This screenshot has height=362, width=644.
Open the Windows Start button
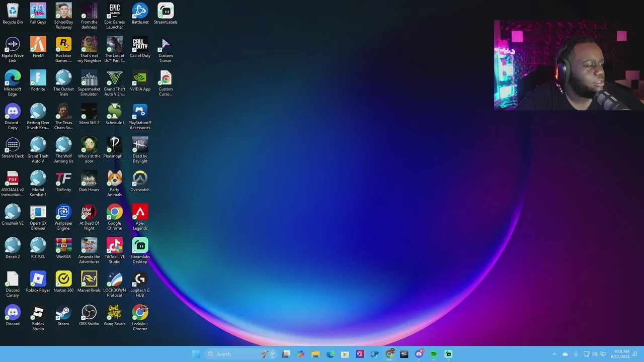click(196, 354)
